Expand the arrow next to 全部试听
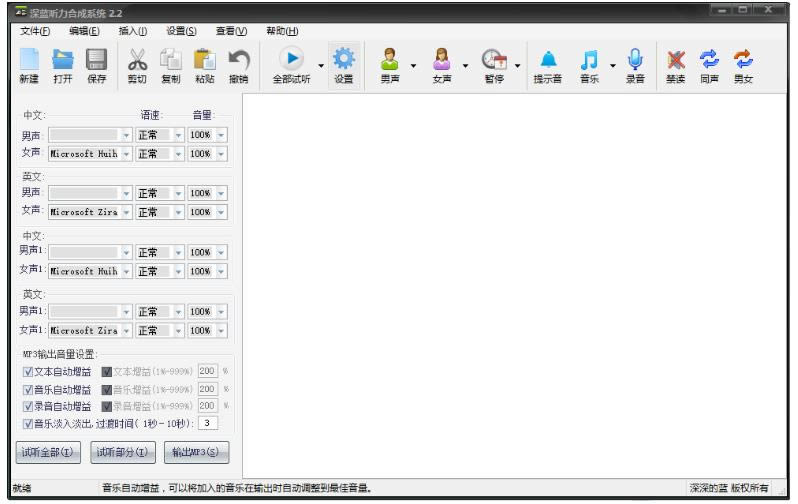 pos(321,66)
